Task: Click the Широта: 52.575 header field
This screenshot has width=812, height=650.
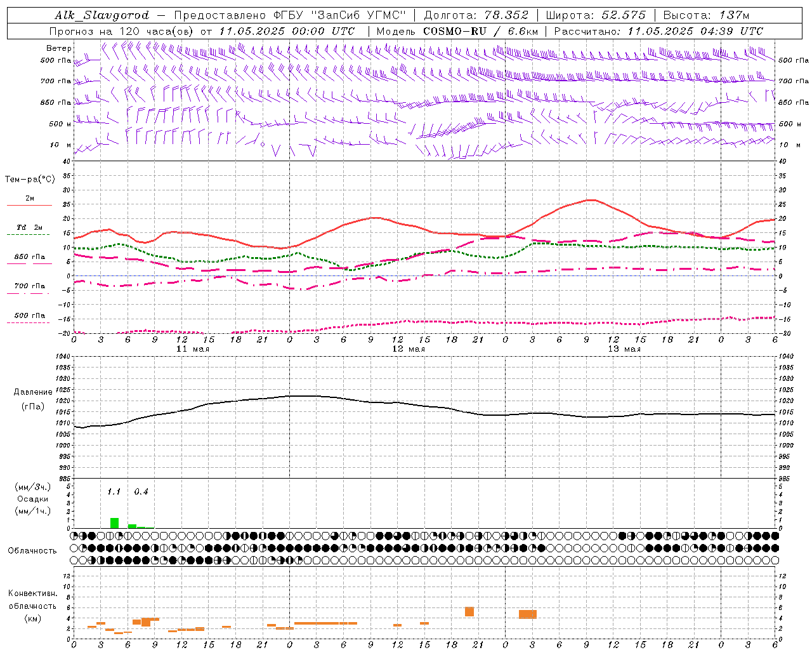Action: point(596,15)
